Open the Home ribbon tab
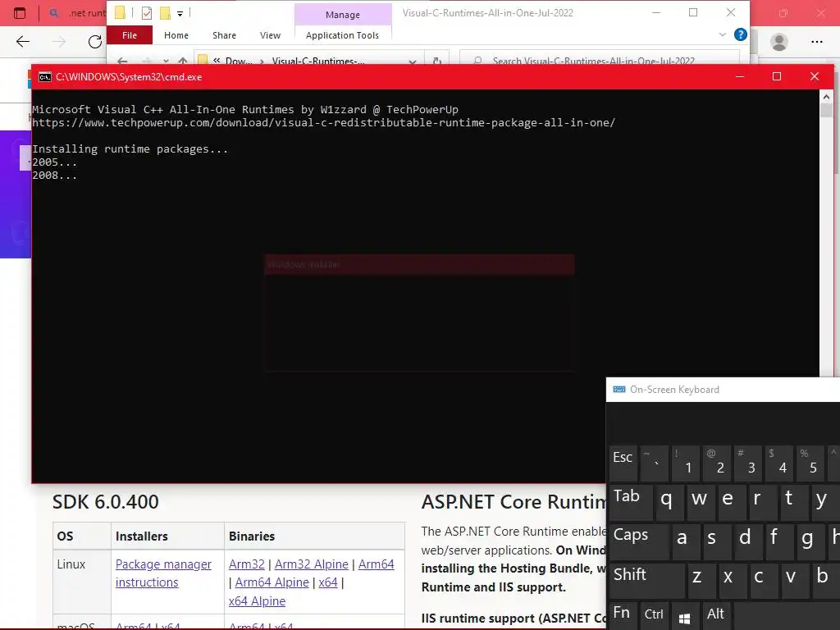This screenshot has width=840, height=630. click(176, 35)
